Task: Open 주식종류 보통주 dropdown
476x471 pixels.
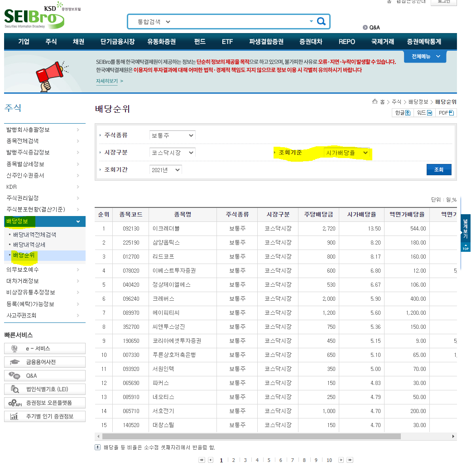Action: tap(173, 135)
